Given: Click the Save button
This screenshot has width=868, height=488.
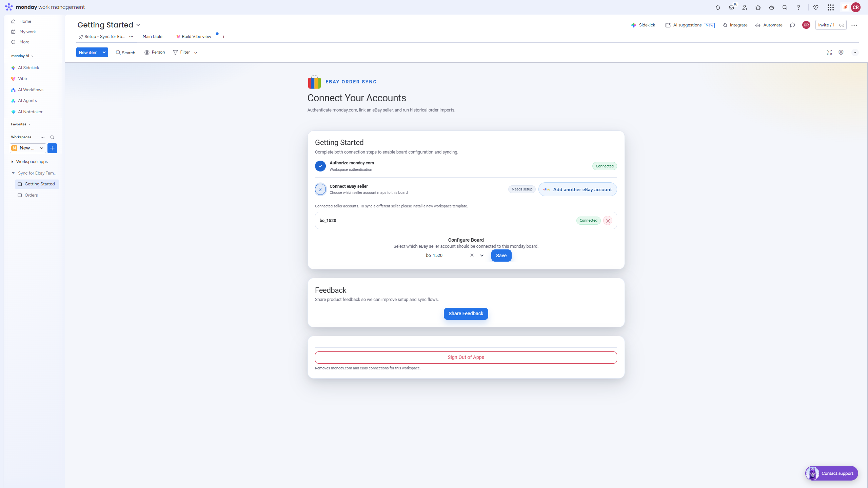Looking at the screenshot, I should [x=501, y=256].
